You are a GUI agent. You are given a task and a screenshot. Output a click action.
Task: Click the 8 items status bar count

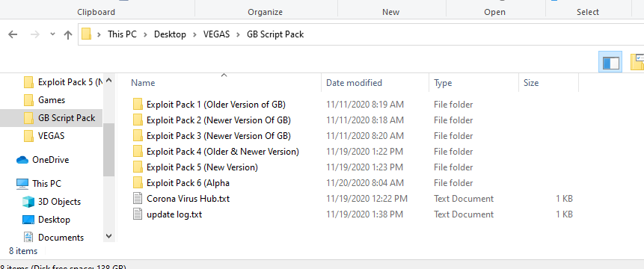point(23,251)
